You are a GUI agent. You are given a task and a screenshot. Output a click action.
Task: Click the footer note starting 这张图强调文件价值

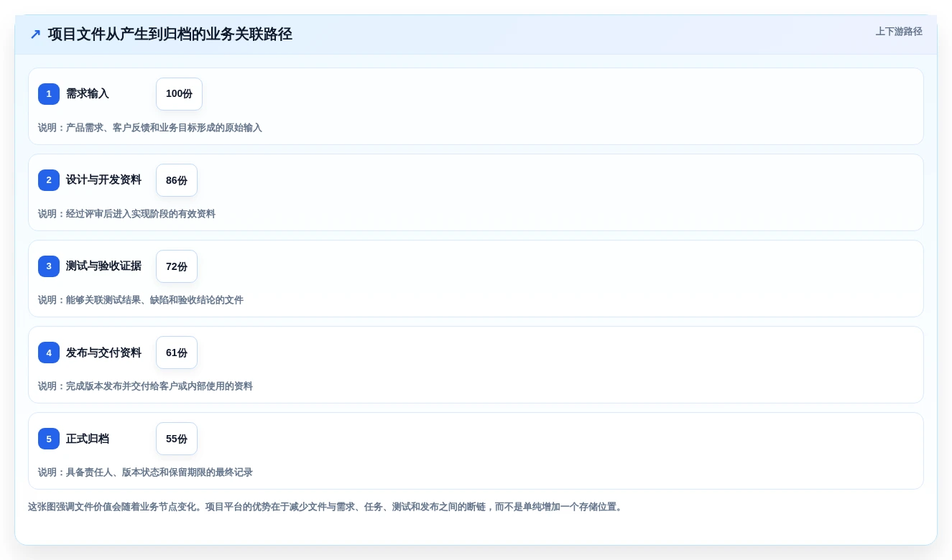pyautogui.click(x=327, y=507)
